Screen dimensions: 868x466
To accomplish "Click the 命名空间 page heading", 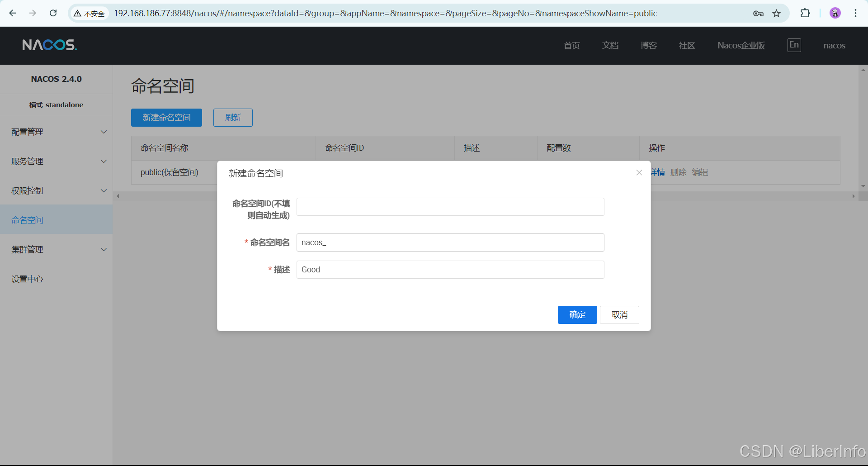I will click(163, 86).
